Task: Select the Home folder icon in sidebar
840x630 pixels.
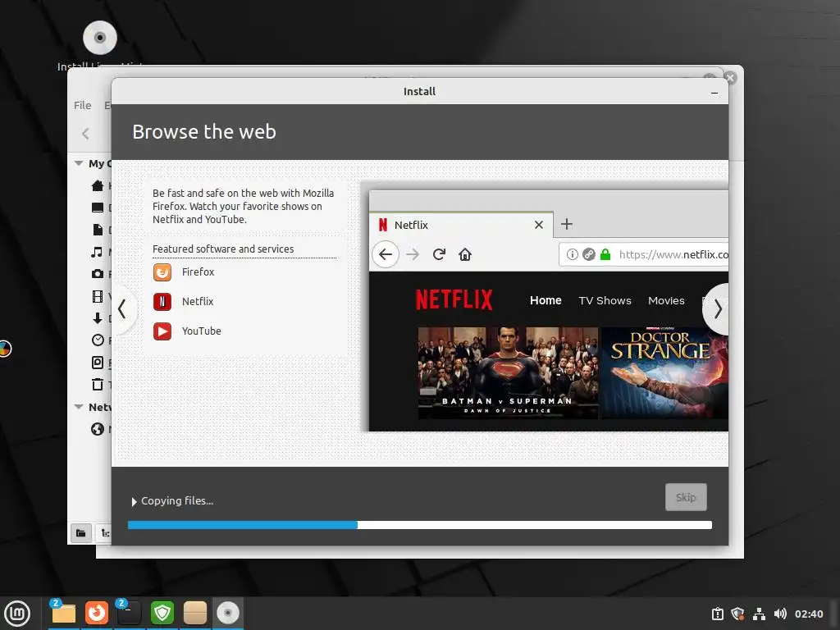Action: pos(98,185)
